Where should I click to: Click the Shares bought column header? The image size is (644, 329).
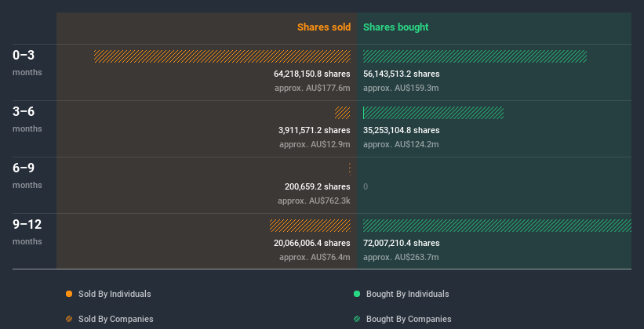(396, 27)
